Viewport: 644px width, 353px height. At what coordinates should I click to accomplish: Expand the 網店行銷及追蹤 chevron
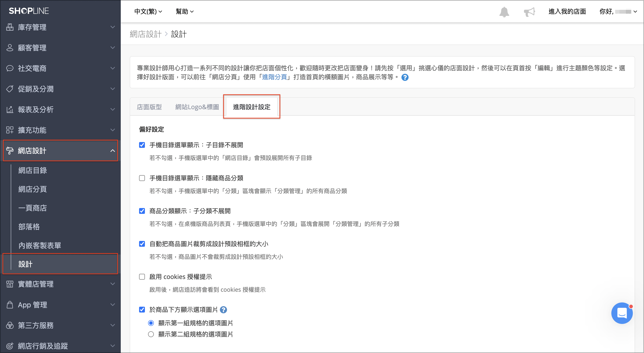coord(113,346)
